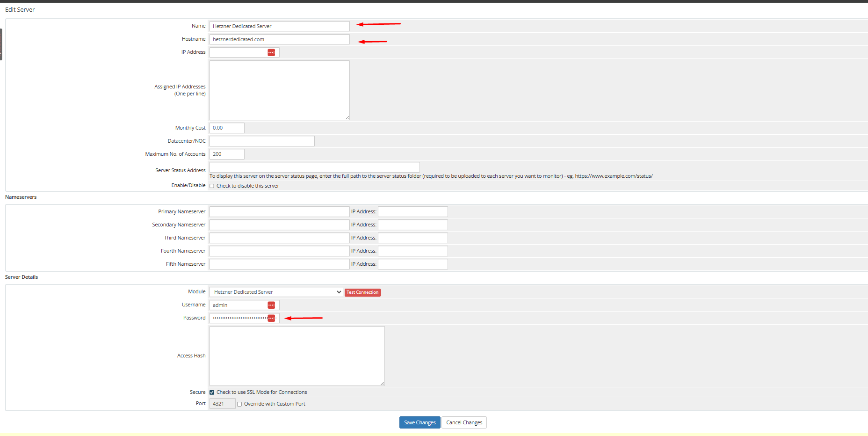Click into the server Name field
This screenshot has height=436, width=868.
click(x=279, y=26)
